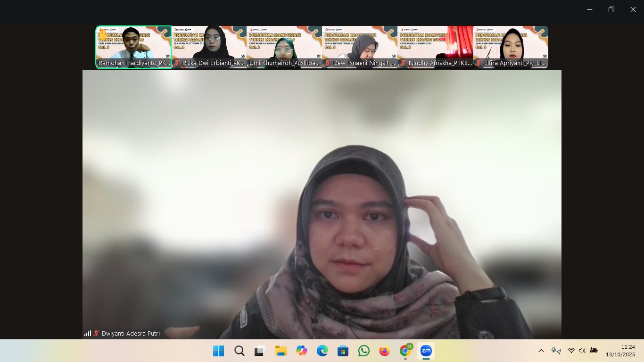This screenshot has width=644, height=362.
Task: Open Microsoft Store from the taskbar
Action: pyautogui.click(x=343, y=351)
